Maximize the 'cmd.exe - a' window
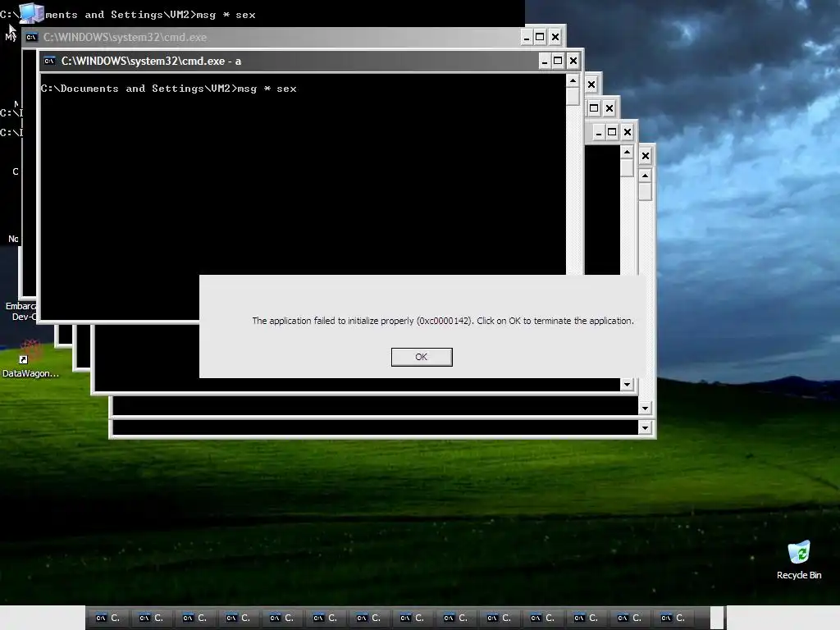840x630 pixels. click(x=558, y=61)
